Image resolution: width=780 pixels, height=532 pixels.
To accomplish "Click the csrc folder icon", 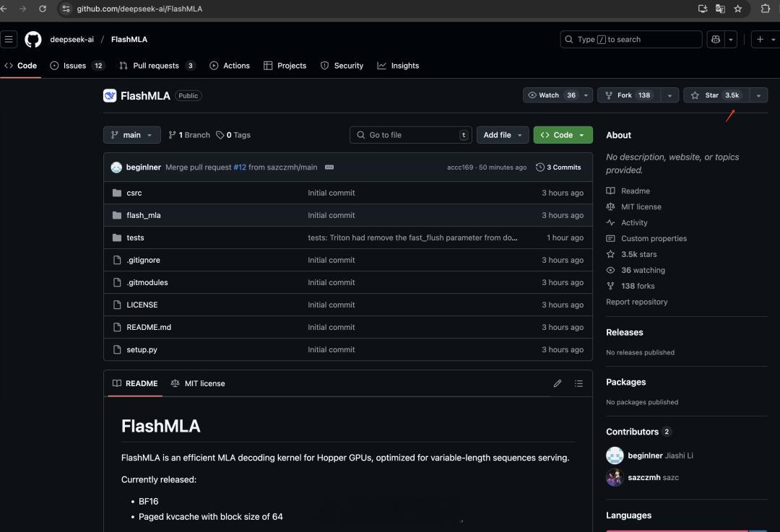I will click(117, 193).
